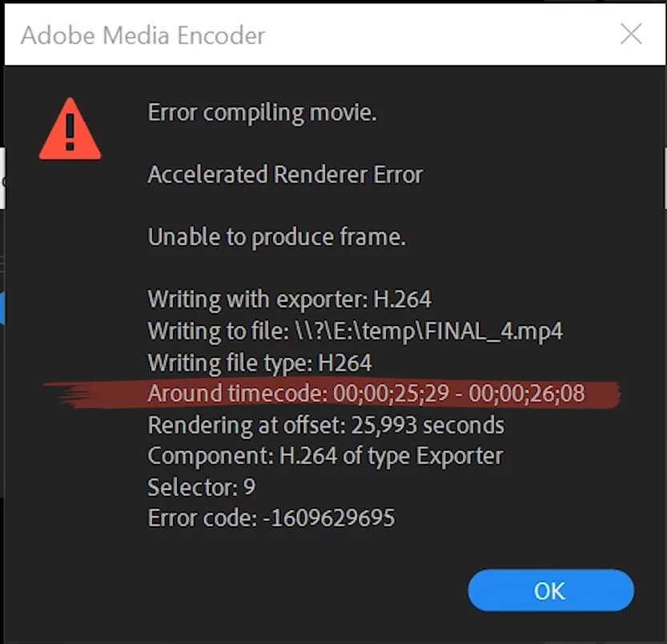Viewport: 667px width, 644px height.
Task: Click the error code number -1609629695
Action: click(328, 518)
